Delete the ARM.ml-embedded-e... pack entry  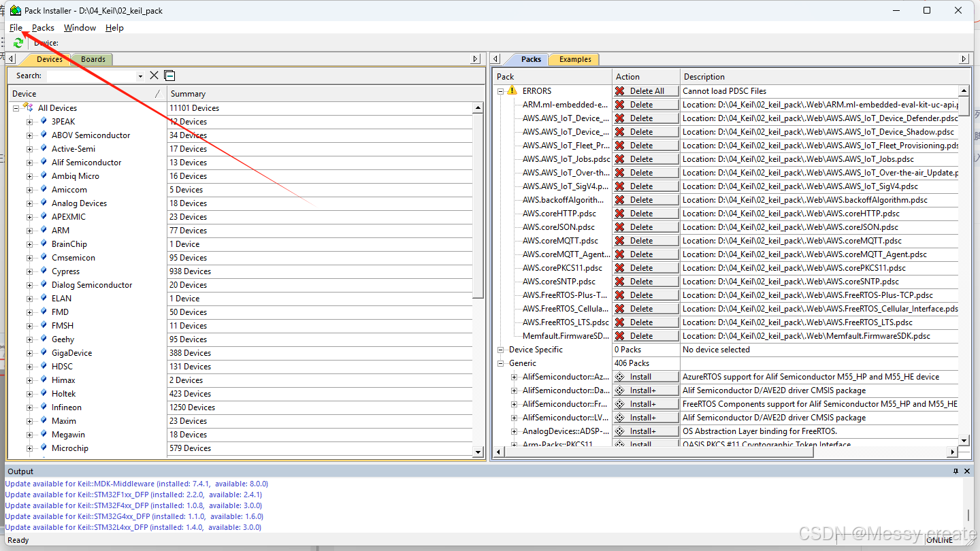point(646,104)
